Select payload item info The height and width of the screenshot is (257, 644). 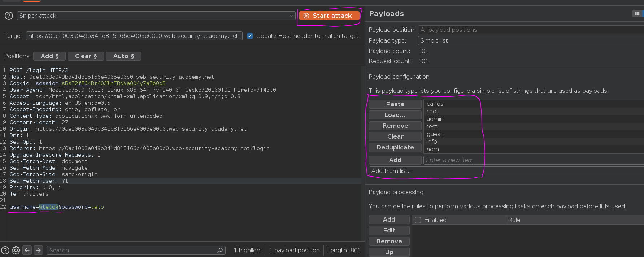[534, 141]
